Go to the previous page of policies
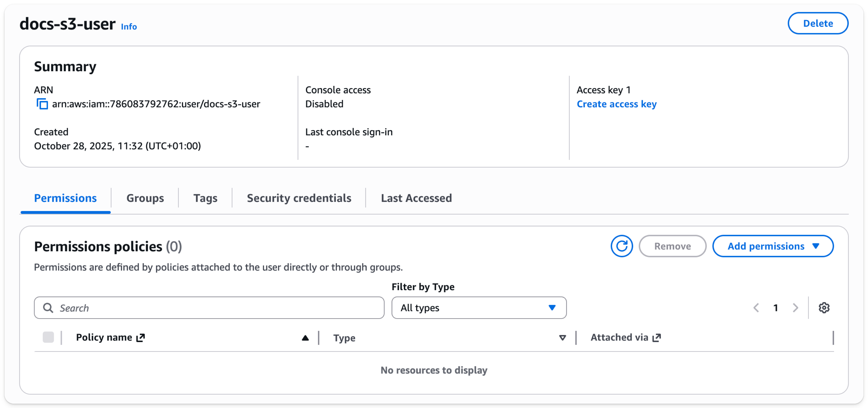The width and height of the screenshot is (868, 408). [x=756, y=308]
